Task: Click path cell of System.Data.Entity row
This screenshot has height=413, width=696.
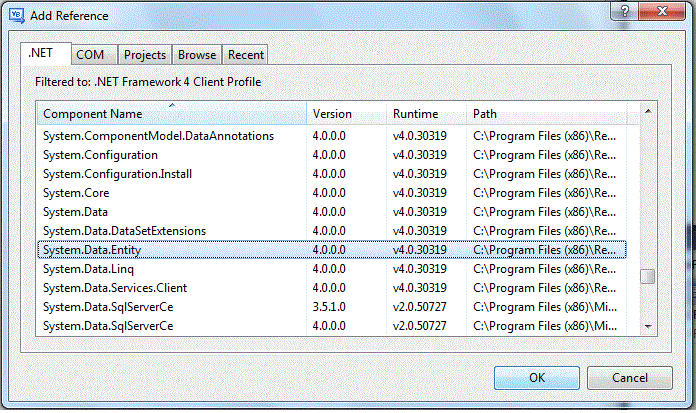Action: pyautogui.click(x=545, y=250)
